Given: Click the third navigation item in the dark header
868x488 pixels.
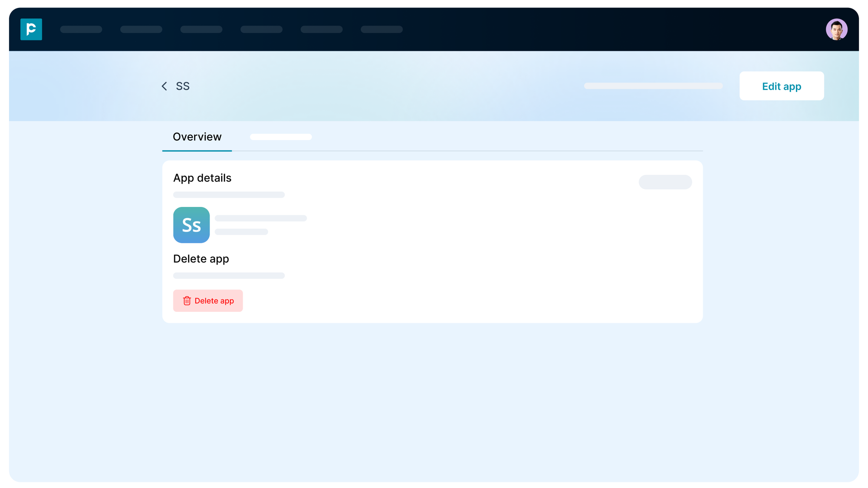Looking at the screenshot, I should coord(201,29).
